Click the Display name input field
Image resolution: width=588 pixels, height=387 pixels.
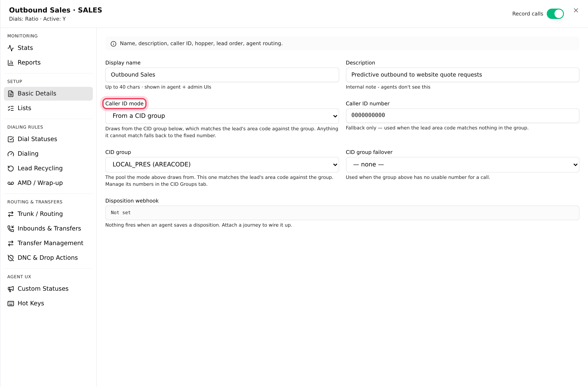pos(222,75)
